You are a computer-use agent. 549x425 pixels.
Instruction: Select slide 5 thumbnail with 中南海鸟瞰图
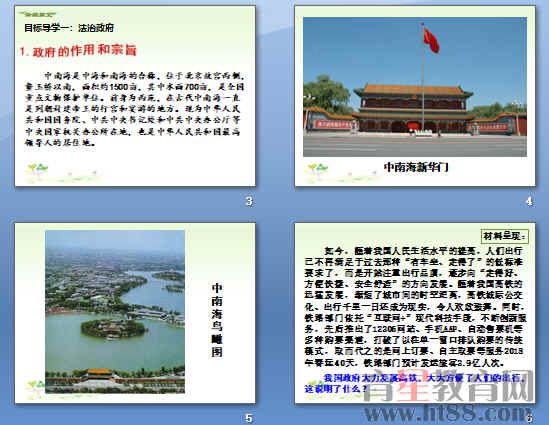tap(135, 313)
